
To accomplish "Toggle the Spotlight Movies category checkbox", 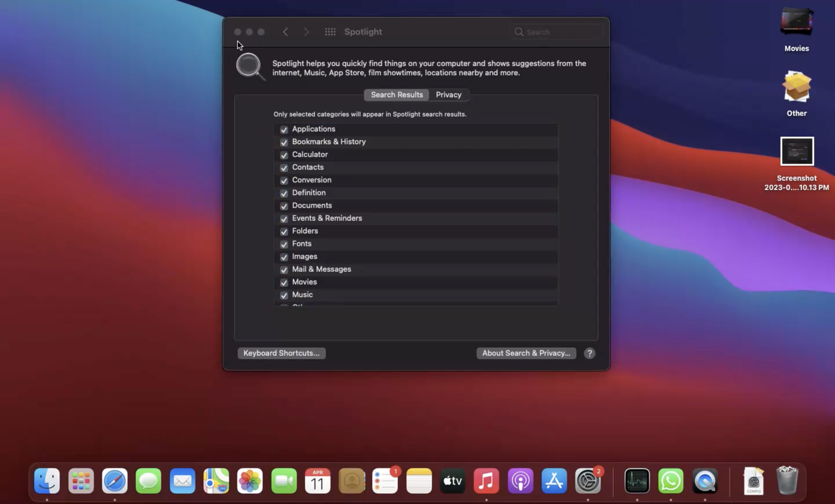I will coord(284,282).
